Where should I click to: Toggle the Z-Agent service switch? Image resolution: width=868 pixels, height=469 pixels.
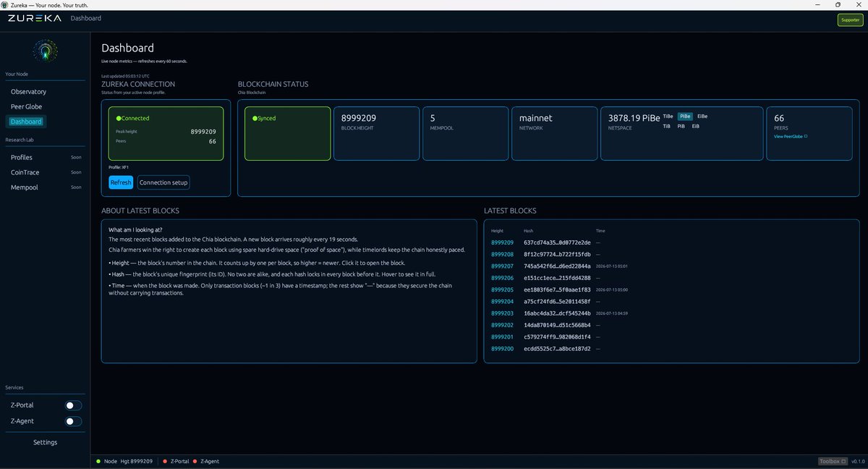(73, 421)
